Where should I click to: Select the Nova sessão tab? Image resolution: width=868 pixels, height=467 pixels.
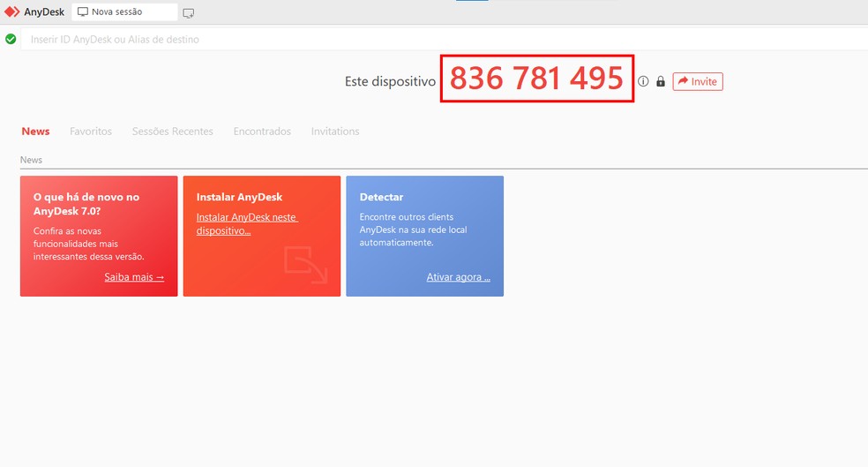click(124, 11)
